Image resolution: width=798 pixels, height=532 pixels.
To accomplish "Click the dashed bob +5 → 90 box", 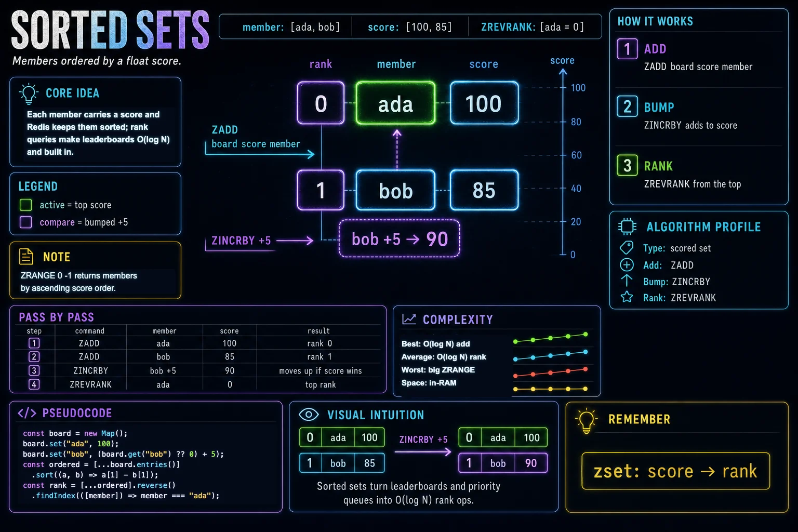I will pyautogui.click(x=400, y=239).
